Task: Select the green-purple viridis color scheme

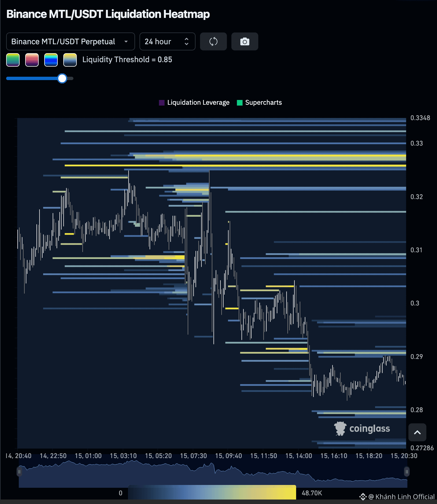Action: (x=13, y=60)
